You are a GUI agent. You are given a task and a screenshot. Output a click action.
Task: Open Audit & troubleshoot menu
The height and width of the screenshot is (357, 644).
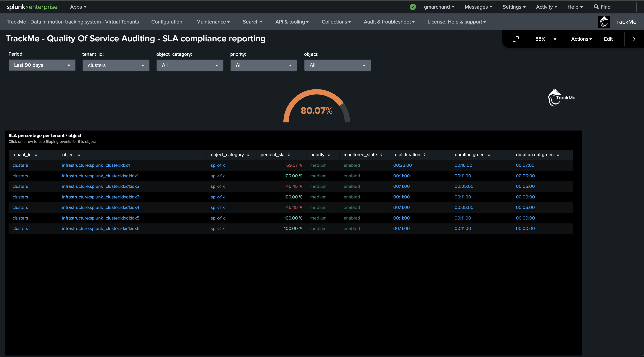click(389, 22)
